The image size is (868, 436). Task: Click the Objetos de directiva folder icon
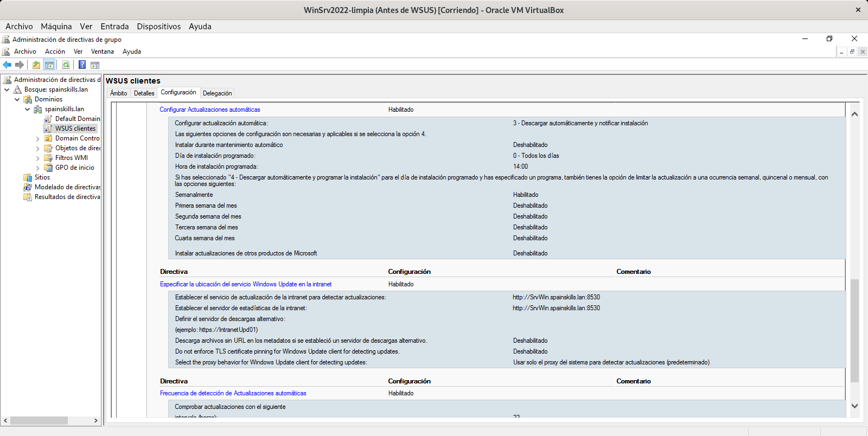(x=48, y=148)
